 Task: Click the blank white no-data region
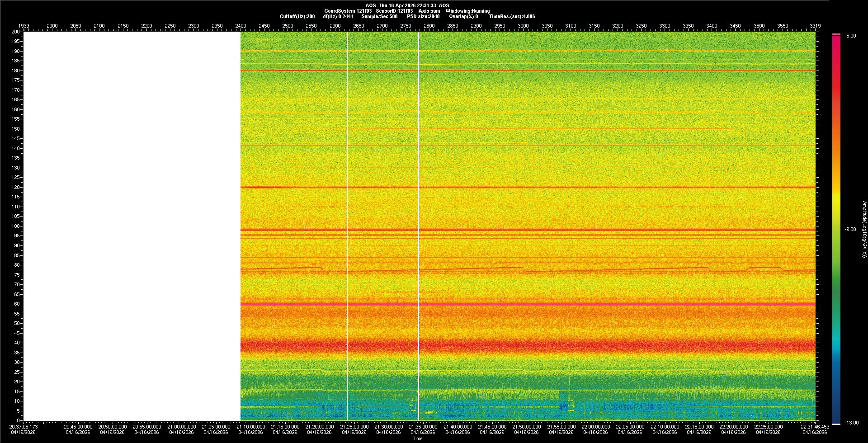pyautogui.click(x=131, y=226)
